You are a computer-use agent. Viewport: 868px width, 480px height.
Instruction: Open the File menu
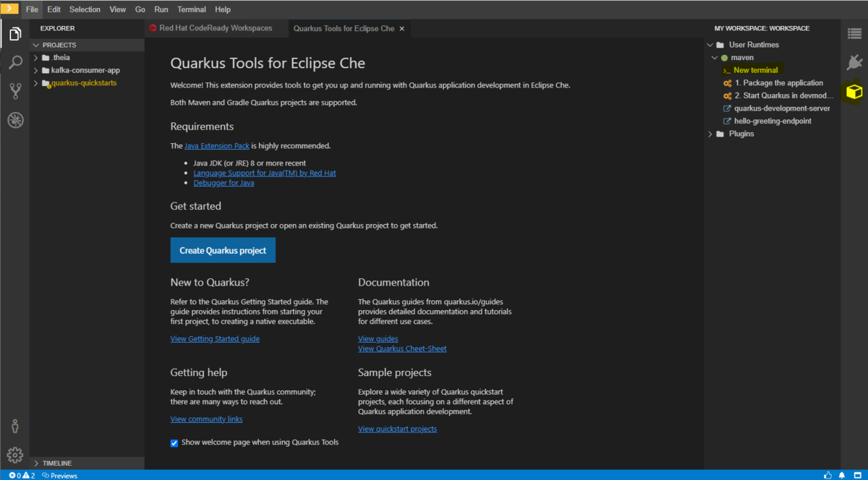click(32, 9)
